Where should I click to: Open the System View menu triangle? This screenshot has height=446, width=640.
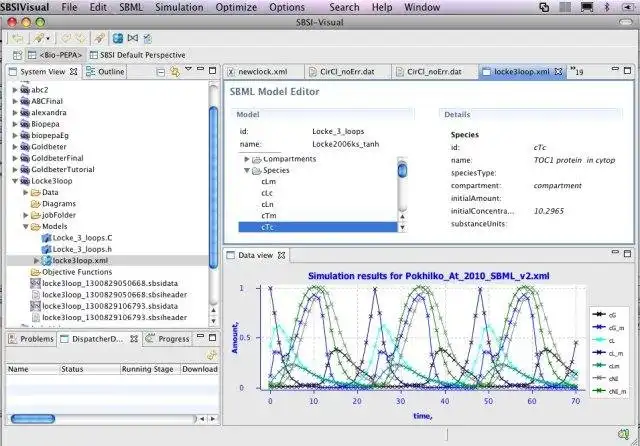[188, 69]
